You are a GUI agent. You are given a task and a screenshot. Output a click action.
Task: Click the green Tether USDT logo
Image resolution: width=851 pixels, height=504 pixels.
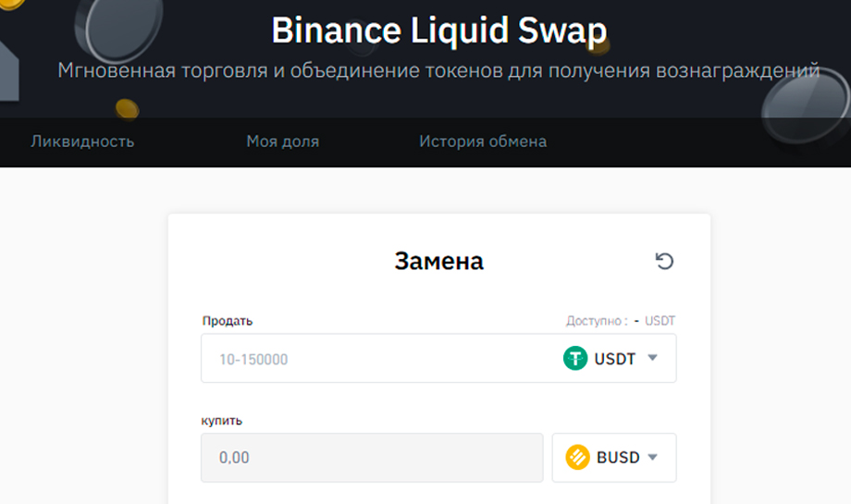[x=575, y=358]
